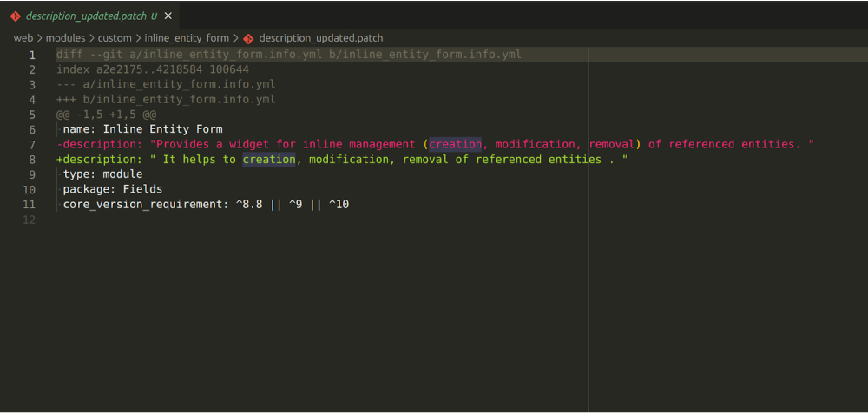Click 'description_updated.patch' in the breadcrumb
This screenshot has height=413, width=868.
pyautogui.click(x=321, y=38)
